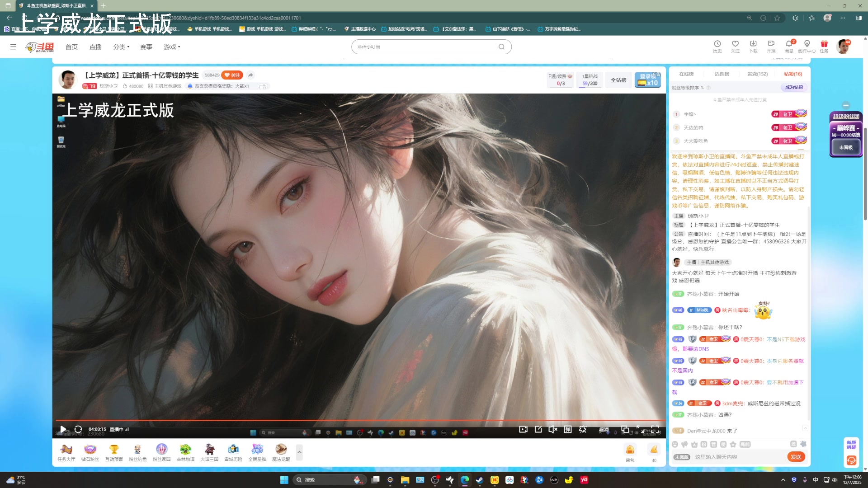The height and width of the screenshot is (488, 868).
Task: Open 创作中心 lightbulb icon
Action: pos(807,44)
